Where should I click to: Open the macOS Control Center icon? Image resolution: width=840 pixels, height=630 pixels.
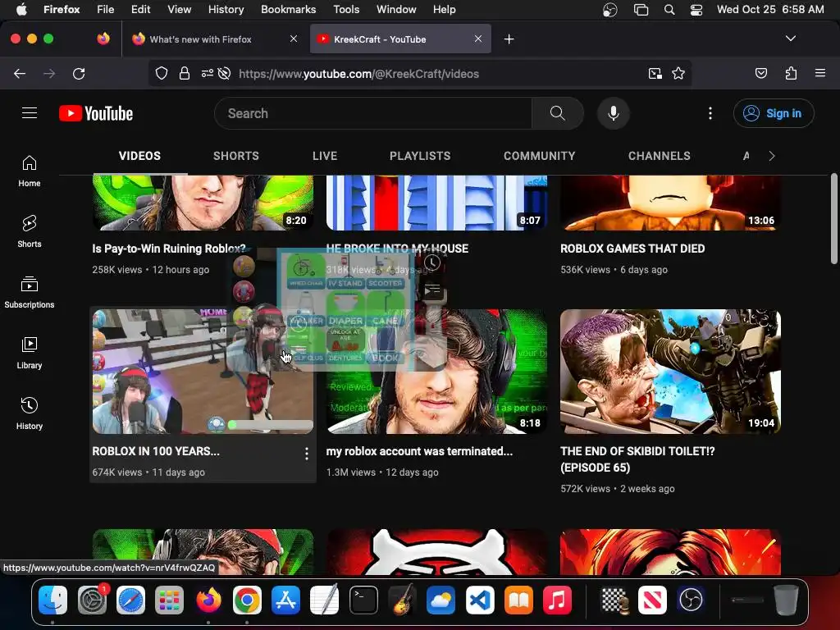point(696,10)
